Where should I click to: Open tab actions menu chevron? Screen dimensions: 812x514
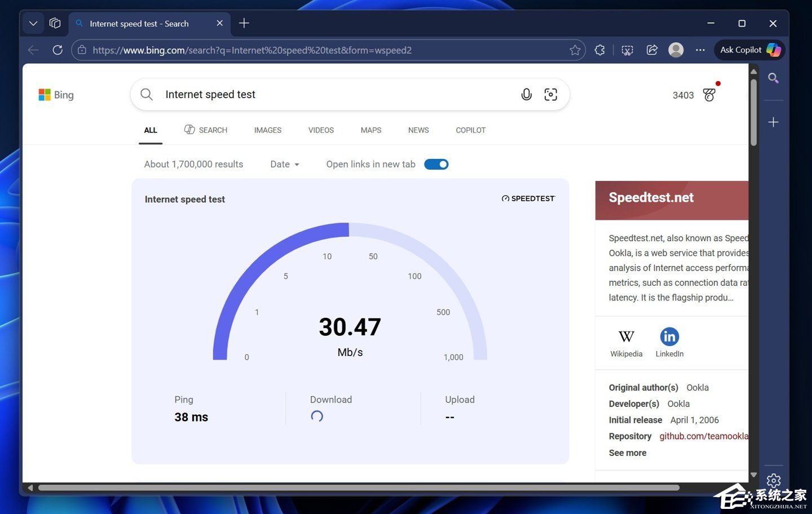pos(33,24)
